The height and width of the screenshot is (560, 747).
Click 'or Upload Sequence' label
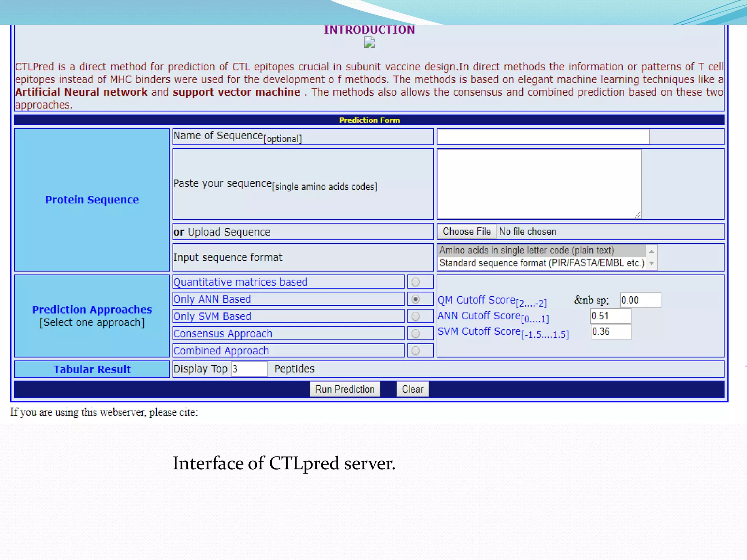[222, 232]
